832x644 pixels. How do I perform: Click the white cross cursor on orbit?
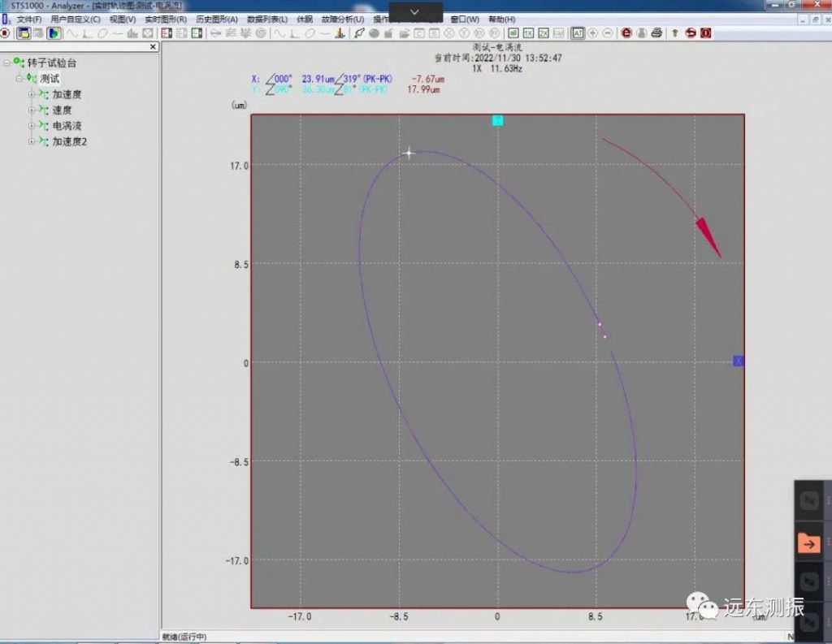[409, 153]
